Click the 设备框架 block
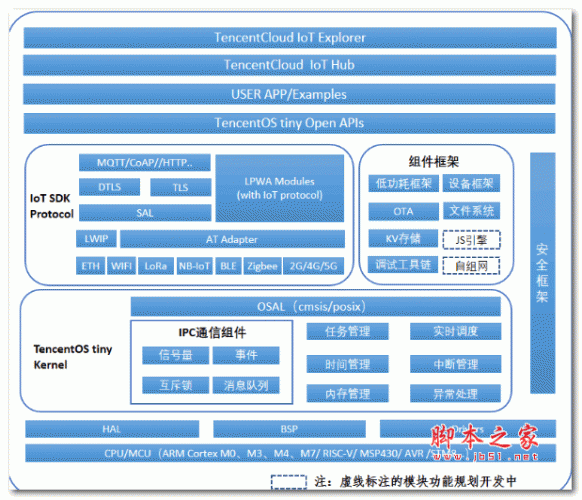 471,183
